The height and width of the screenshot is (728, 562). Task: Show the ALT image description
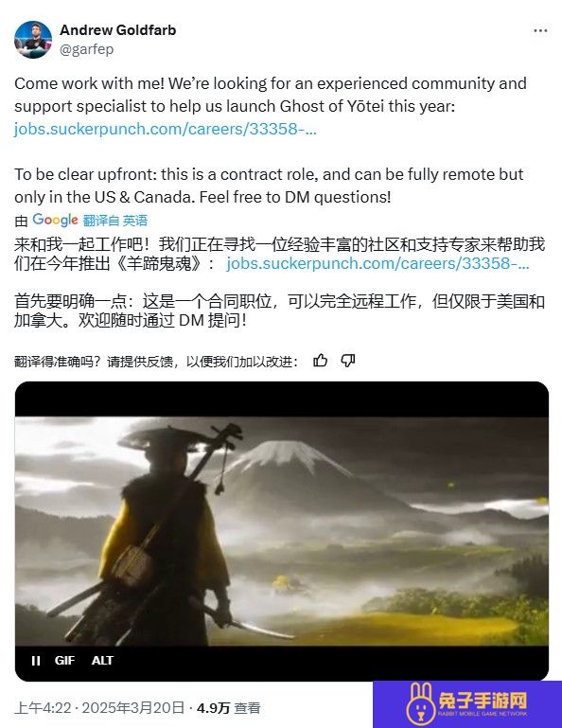(x=102, y=660)
